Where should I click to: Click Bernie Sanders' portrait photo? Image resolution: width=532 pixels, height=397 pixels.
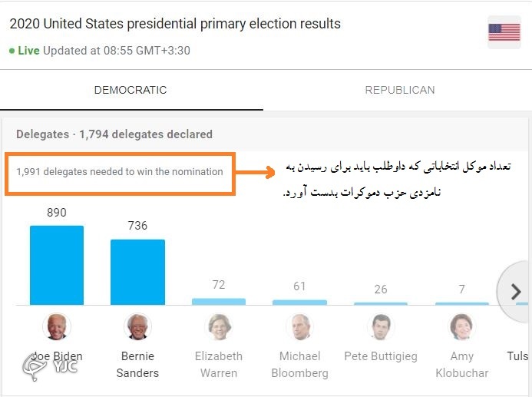137,326
